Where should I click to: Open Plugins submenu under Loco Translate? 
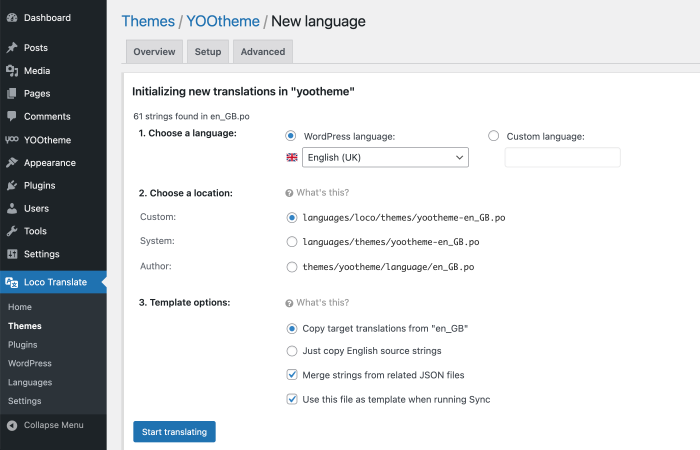(23, 345)
